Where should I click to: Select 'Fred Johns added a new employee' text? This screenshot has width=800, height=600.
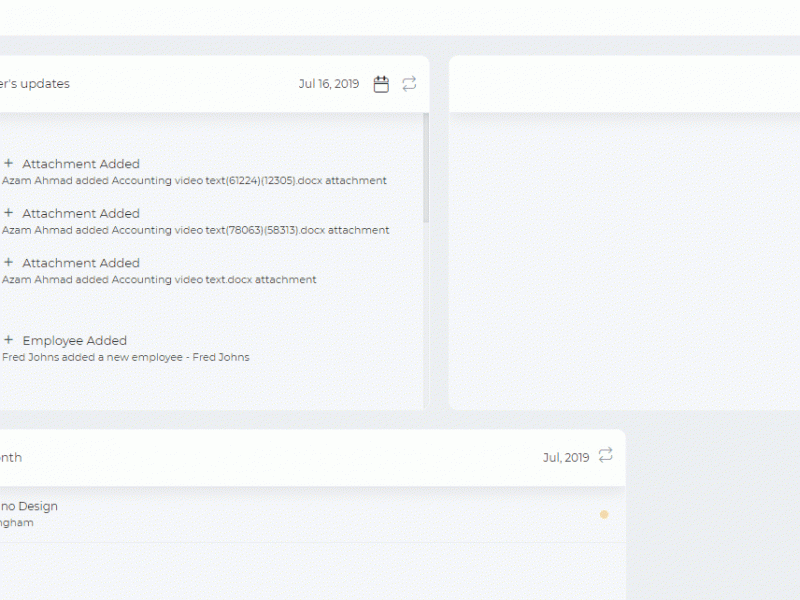[x=92, y=357]
